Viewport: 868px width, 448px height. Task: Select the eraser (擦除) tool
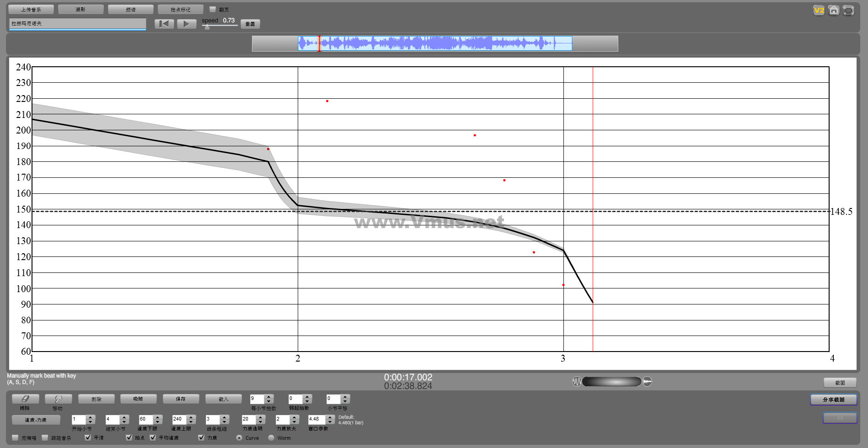point(25,399)
